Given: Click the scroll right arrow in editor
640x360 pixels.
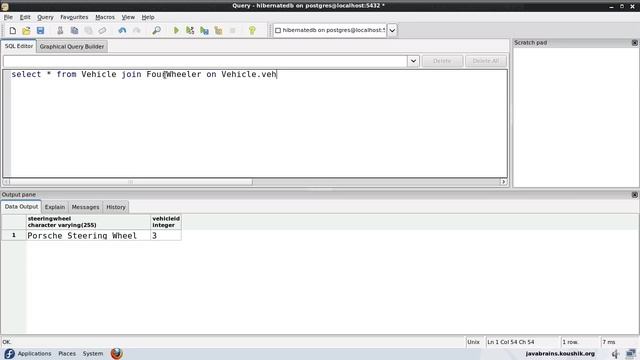Looking at the screenshot, I should 504,182.
